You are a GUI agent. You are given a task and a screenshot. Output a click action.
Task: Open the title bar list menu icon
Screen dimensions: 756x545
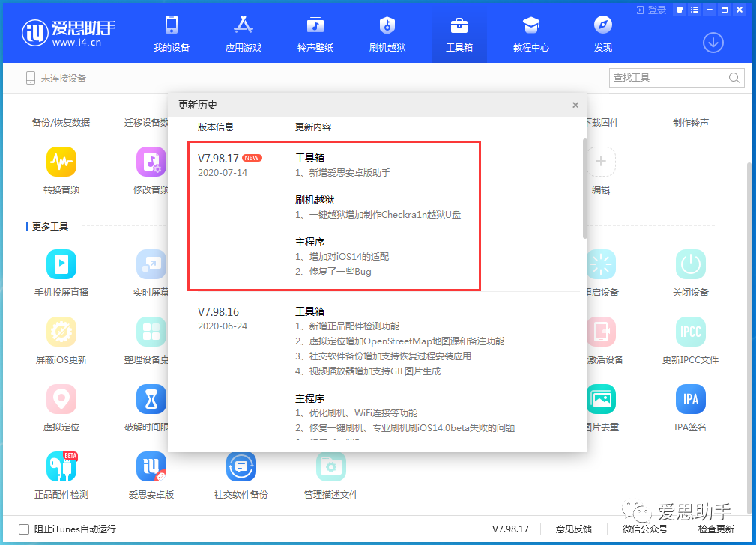click(x=695, y=10)
